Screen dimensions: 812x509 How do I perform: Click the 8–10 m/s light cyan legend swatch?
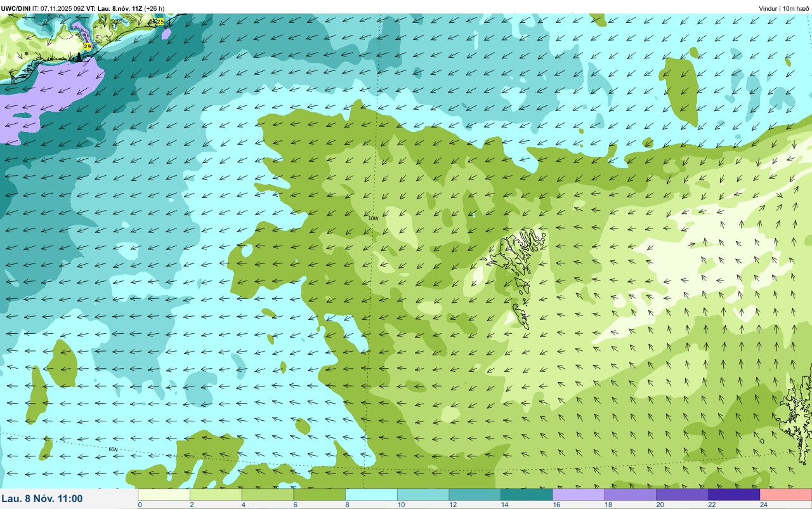coord(371,494)
